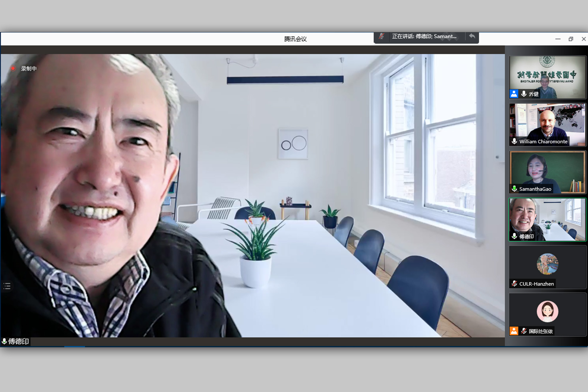Click the return arrow in floating toolbar
This screenshot has width=588, height=392.
[x=472, y=36]
